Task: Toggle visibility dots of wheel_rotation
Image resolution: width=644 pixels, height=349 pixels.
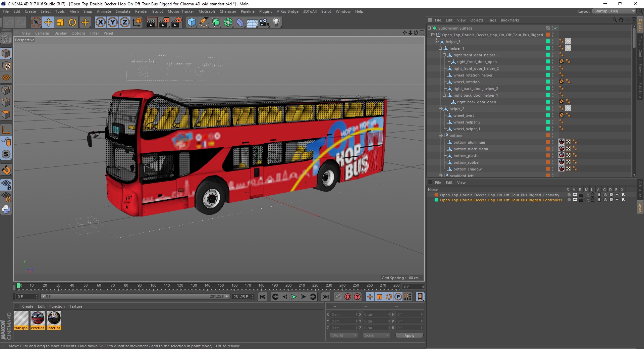Action: 553,82
